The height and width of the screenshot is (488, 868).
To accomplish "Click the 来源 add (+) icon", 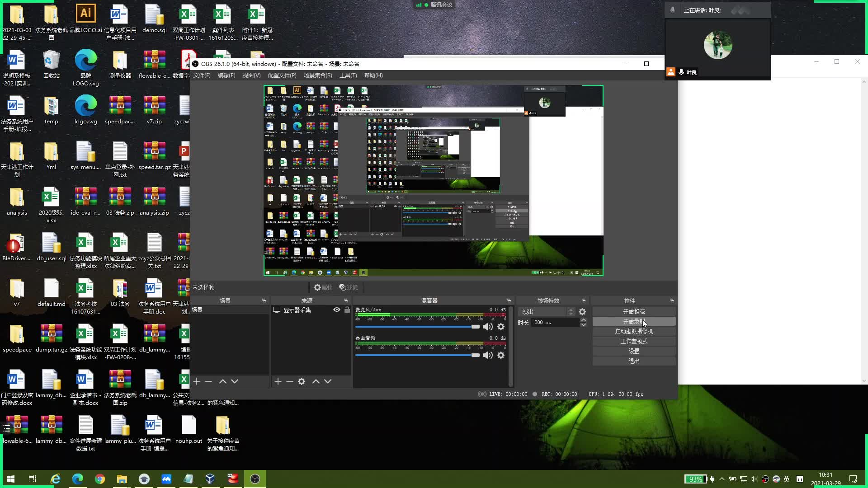I will (x=277, y=381).
